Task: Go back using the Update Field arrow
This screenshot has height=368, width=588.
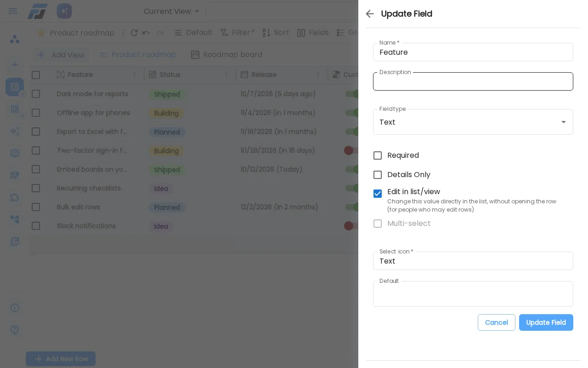Action: 370,14
